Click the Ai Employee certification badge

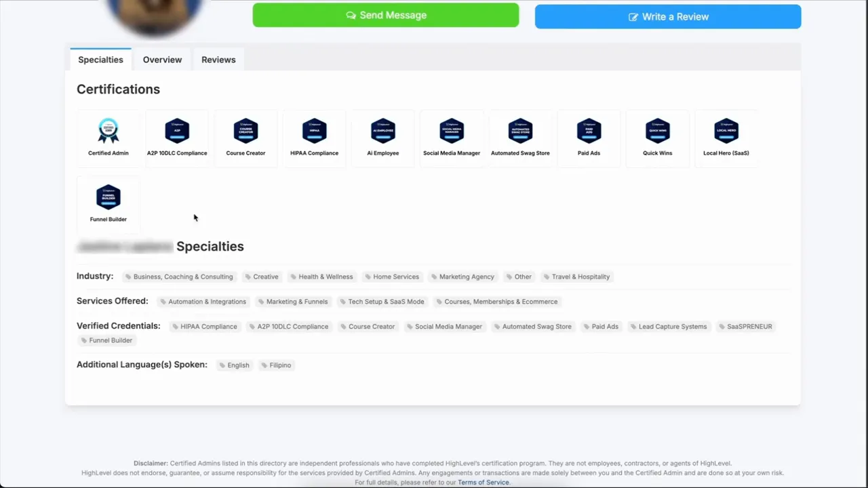coord(383,131)
